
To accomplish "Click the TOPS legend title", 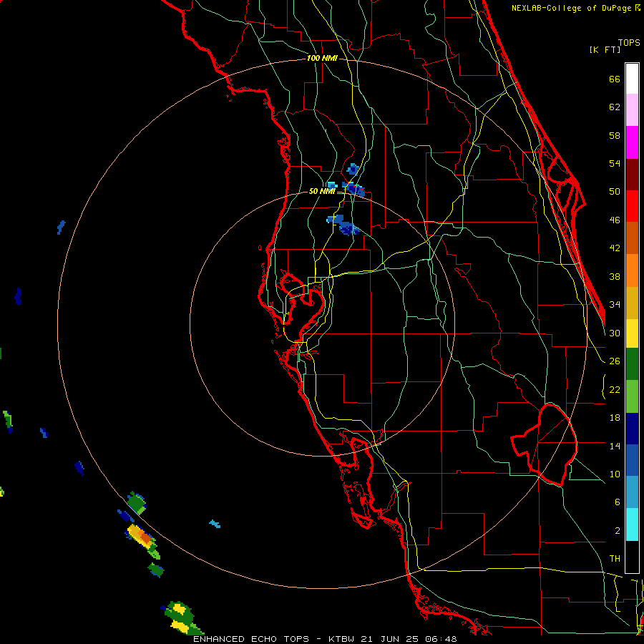I will pos(629,43).
